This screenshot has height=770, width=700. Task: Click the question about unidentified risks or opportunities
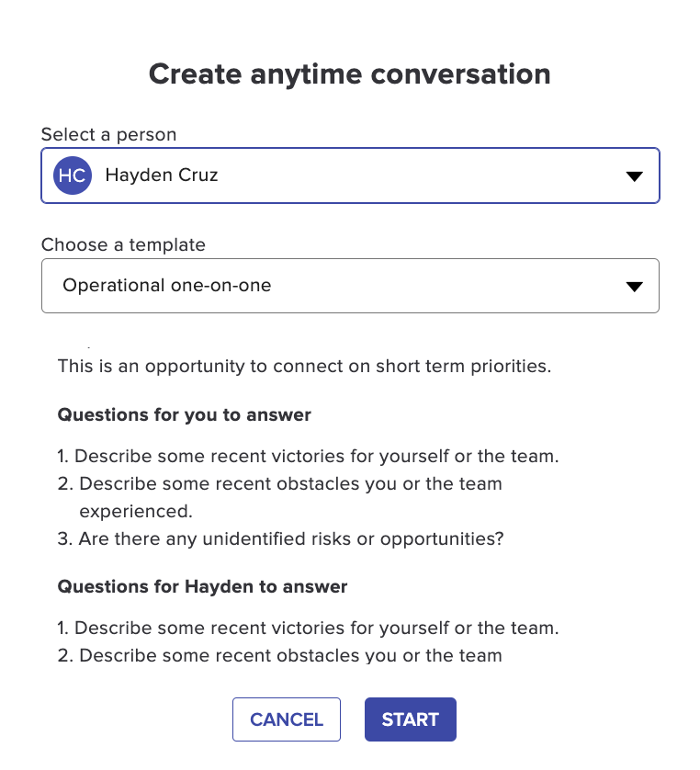[x=280, y=539]
